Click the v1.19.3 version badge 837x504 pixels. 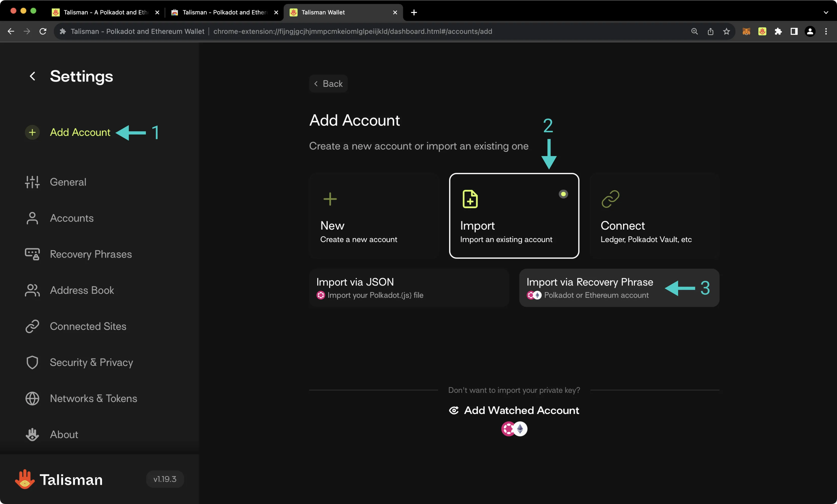point(165,479)
